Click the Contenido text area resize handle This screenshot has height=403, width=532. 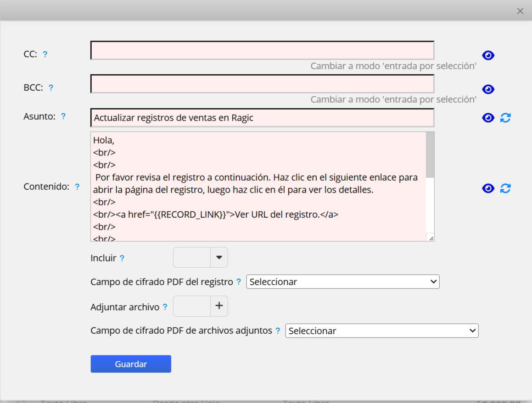click(431, 238)
